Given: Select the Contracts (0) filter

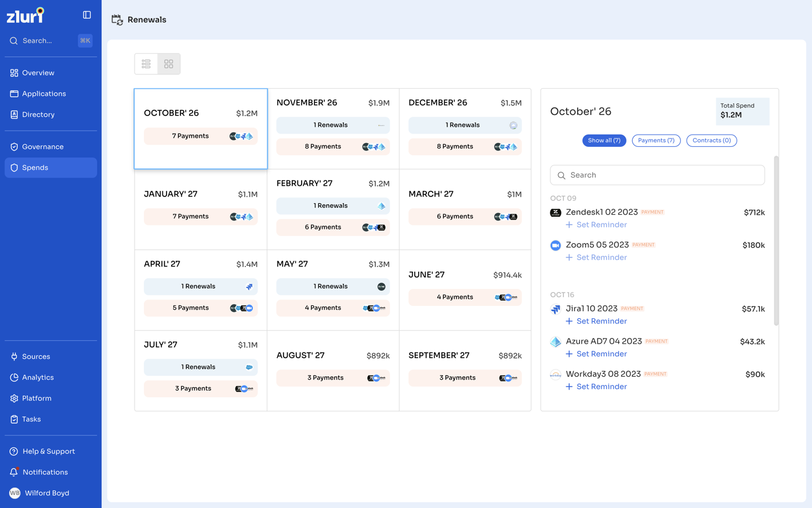Looking at the screenshot, I should [x=712, y=140].
